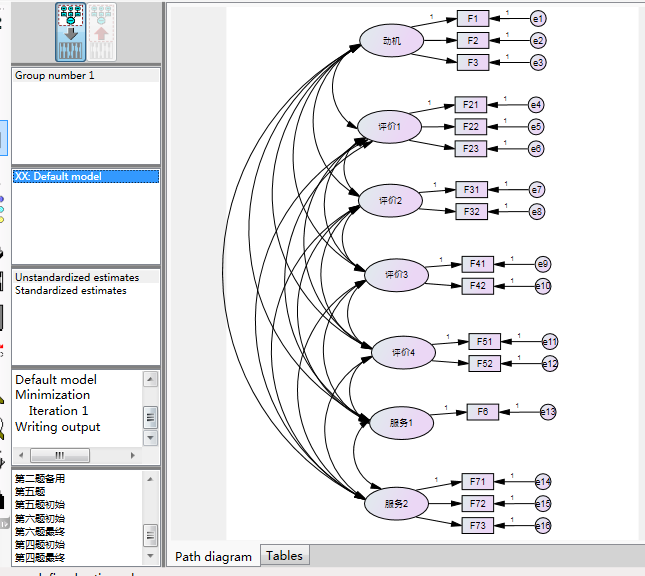Viewport: 645px width, 576px height.
Task: Select the F21 observed variable box
Action: tap(471, 105)
